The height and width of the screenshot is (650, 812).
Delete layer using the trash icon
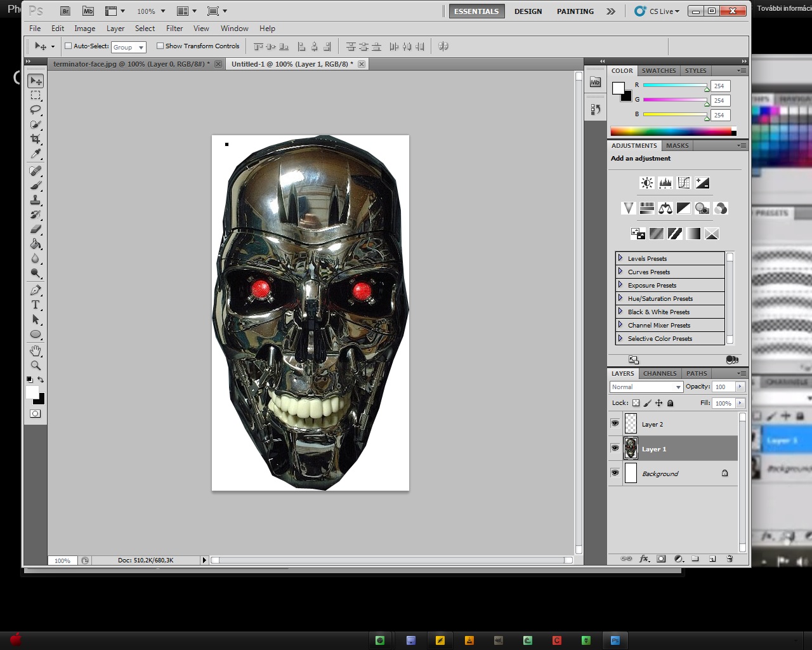(x=730, y=559)
